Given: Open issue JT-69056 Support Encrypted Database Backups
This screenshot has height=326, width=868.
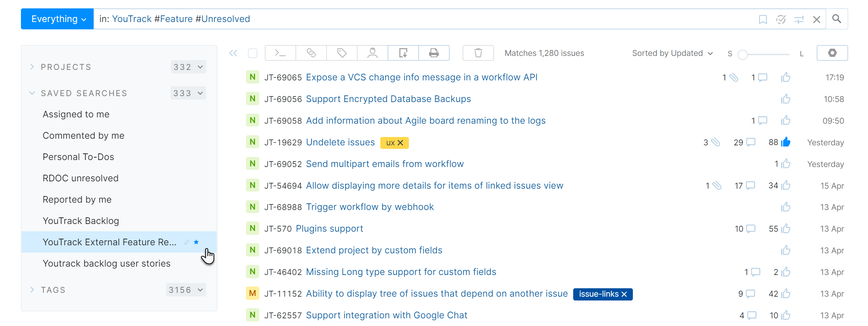Looking at the screenshot, I should point(388,99).
